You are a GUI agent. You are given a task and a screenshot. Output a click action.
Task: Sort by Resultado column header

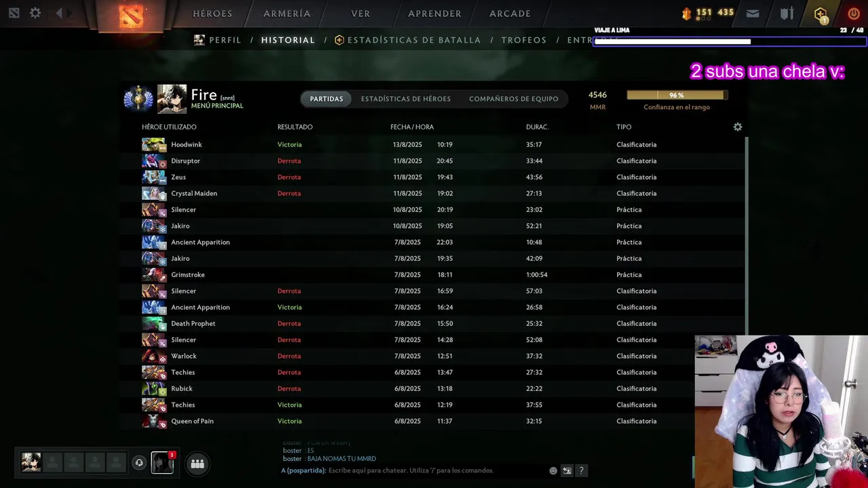[295, 127]
